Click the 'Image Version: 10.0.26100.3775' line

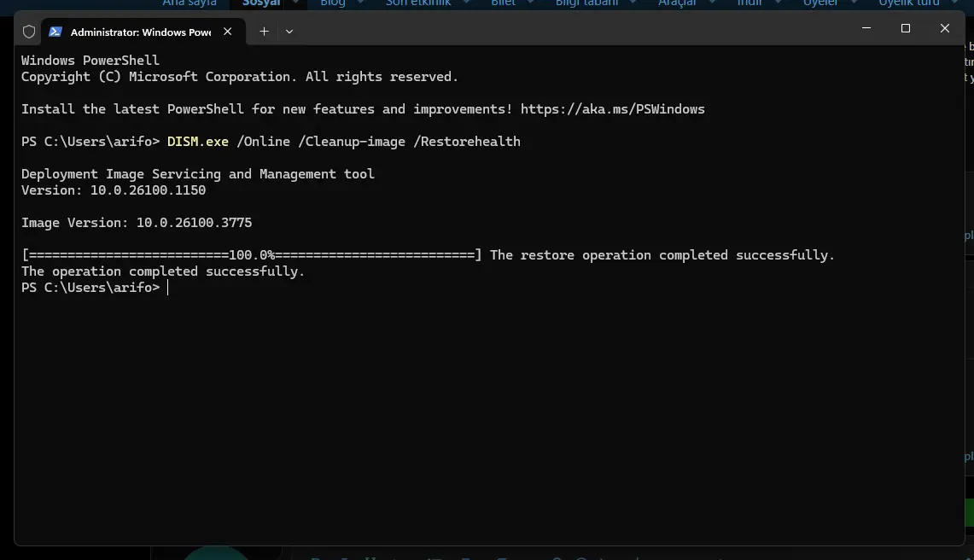137,223
